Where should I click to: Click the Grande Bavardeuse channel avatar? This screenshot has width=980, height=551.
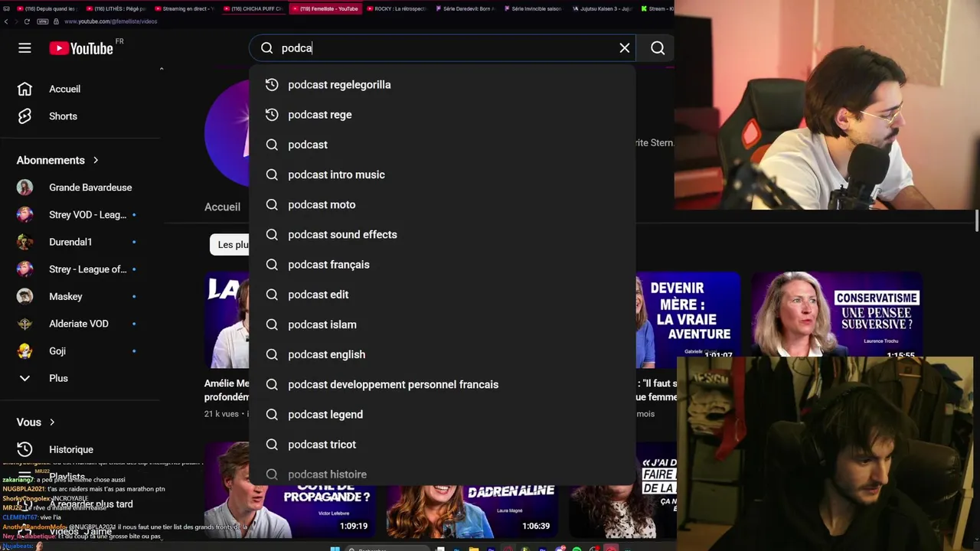tap(25, 187)
